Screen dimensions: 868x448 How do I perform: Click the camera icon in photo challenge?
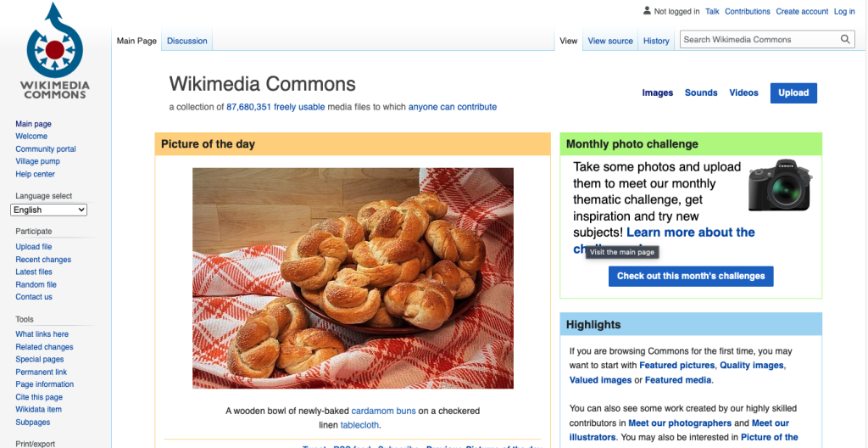(780, 185)
